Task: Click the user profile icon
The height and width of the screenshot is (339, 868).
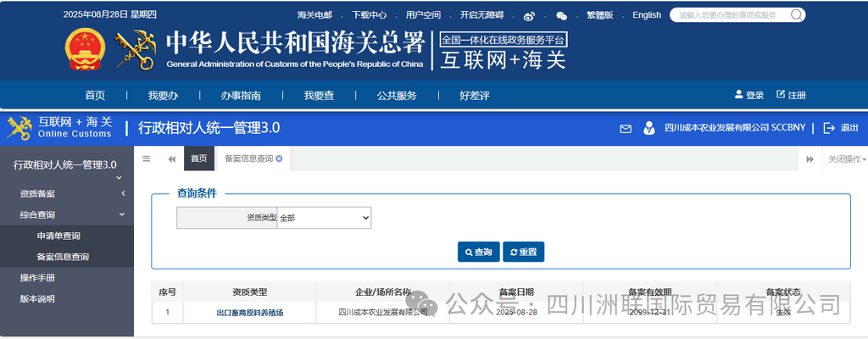Action: [648, 129]
